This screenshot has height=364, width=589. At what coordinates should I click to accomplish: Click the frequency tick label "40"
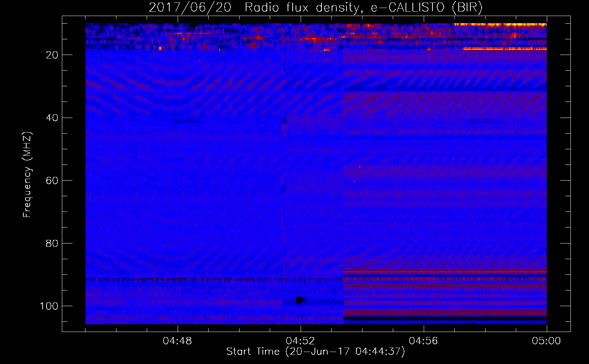(x=52, y=118)
